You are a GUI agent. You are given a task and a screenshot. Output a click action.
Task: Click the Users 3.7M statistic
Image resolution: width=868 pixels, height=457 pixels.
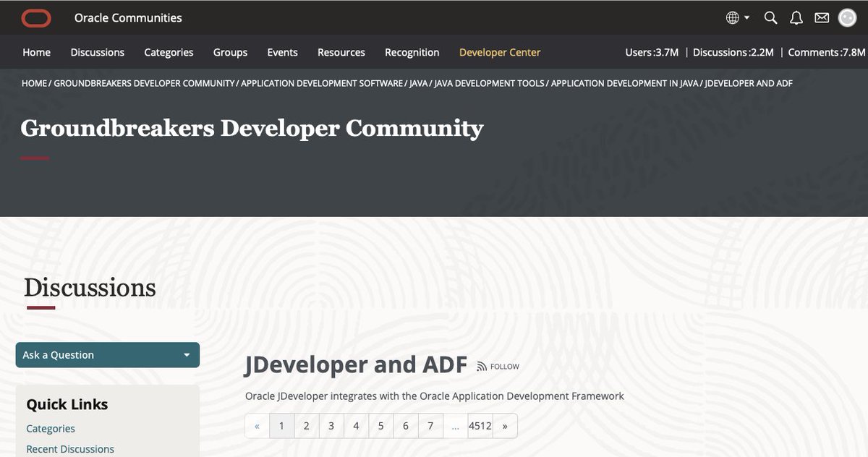coord(652,52)
